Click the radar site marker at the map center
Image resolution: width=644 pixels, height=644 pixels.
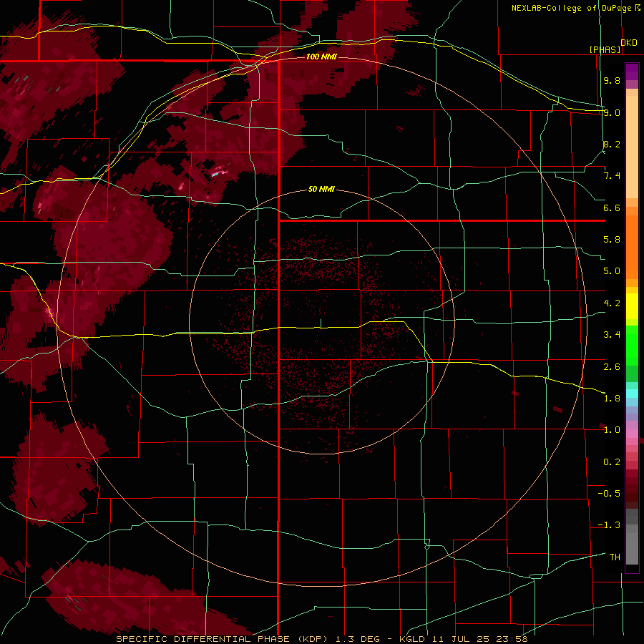[x=321, y=323]
